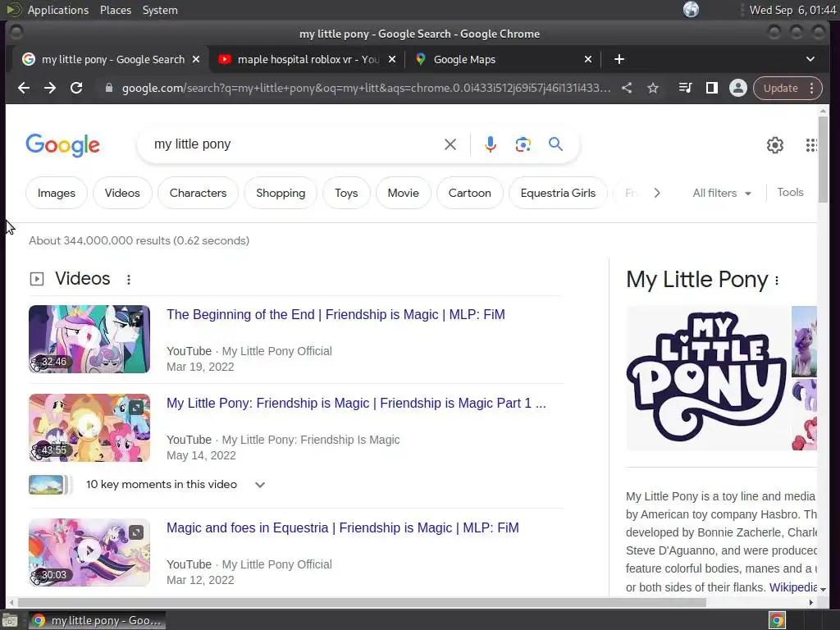This screenshot has height=630, width=840.
Task: Open the Chrome profile avatar
Action: tap(737, 88)
